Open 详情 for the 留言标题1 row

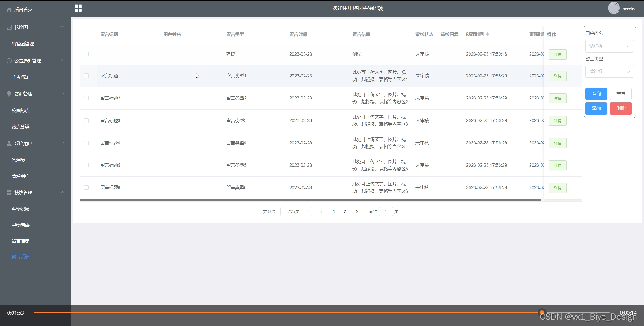click(557, 76)
